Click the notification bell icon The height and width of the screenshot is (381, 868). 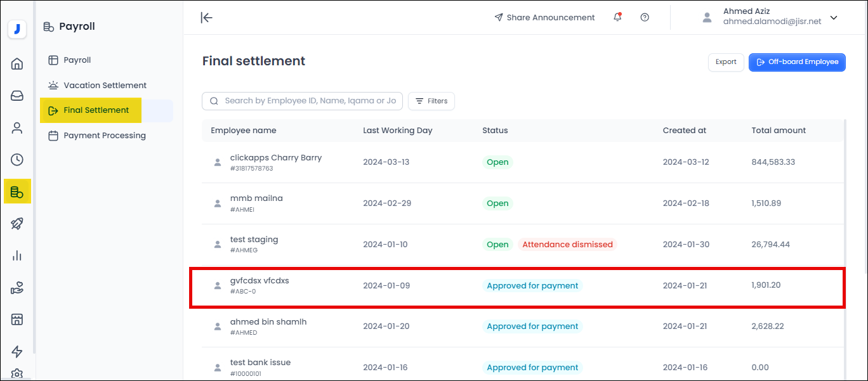tap(617, 18)
